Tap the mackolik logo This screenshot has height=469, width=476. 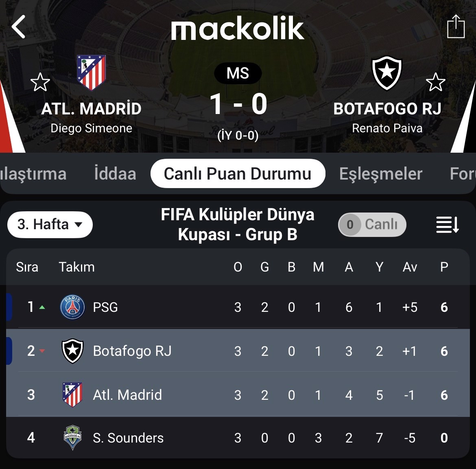tap(238, 28)
